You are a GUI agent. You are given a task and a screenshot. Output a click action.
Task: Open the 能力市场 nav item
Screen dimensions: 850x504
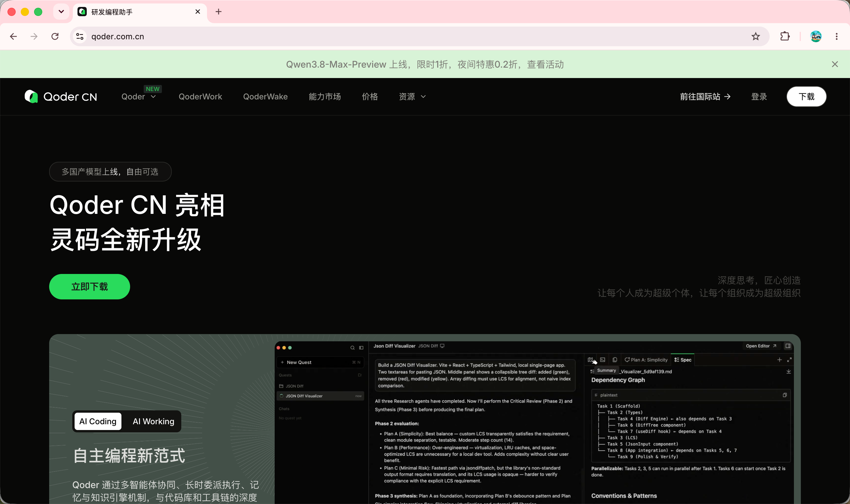325,97
